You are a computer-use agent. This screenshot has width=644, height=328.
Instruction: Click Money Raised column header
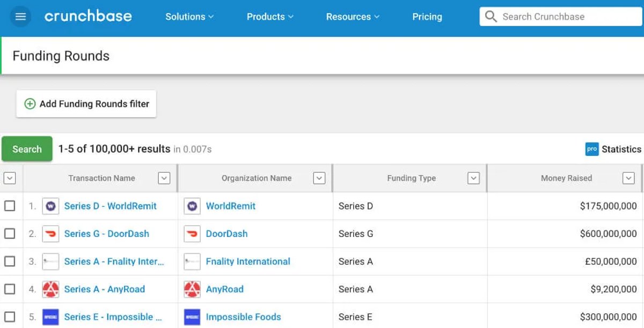[566, 178]
